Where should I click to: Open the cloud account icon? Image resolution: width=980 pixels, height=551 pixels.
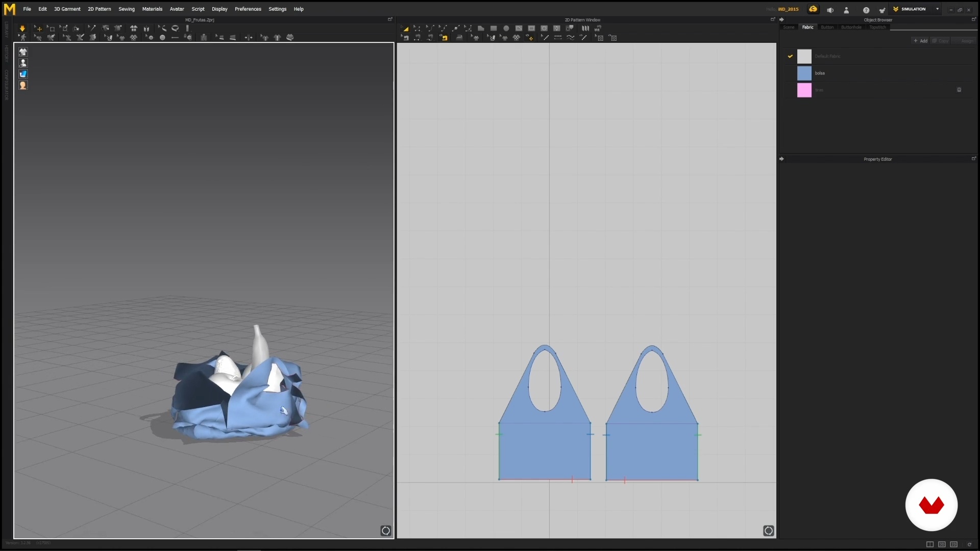coord(813,9)
